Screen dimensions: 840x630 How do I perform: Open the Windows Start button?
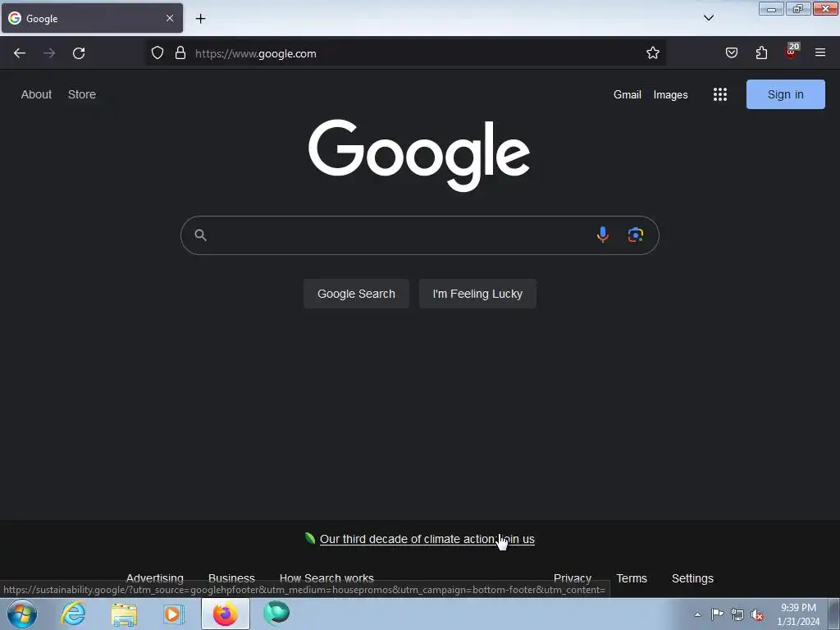[x=22, y=614]
